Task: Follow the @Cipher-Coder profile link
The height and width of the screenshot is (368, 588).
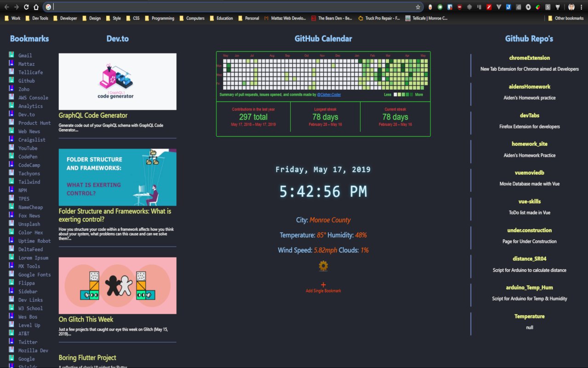Action: coord(329,95)
